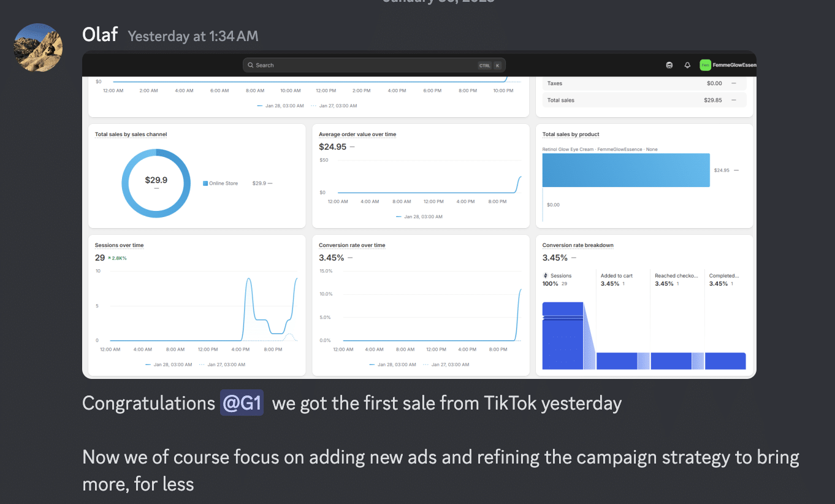Open the Sessions over time report
This screenshot has width=835, height=504.
coord(119,245)
